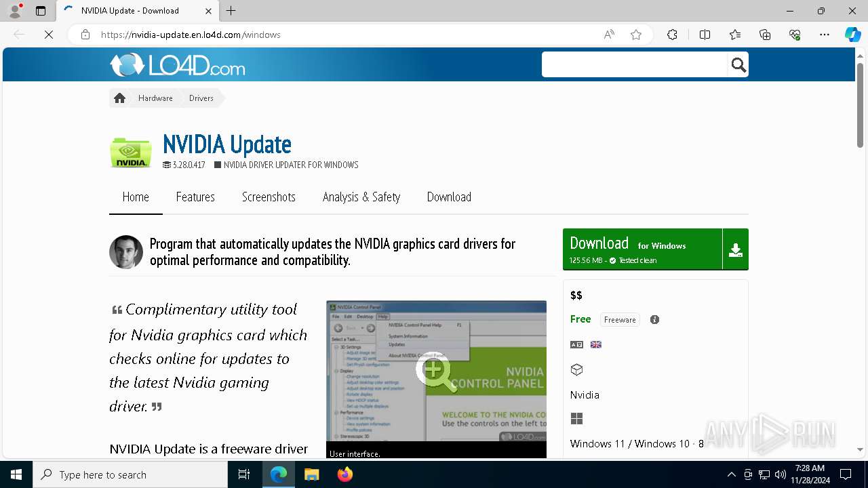Image resolution: width=868 pixels, height=488 pixels.
Task: Open Hardware breadcrumb
Action: click(x=155, y=98)
